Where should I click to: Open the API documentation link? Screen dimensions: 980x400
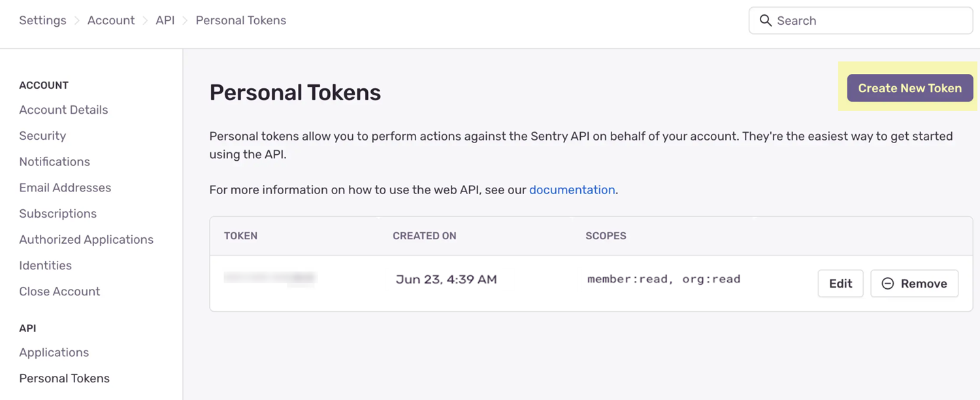click(572, 190)
